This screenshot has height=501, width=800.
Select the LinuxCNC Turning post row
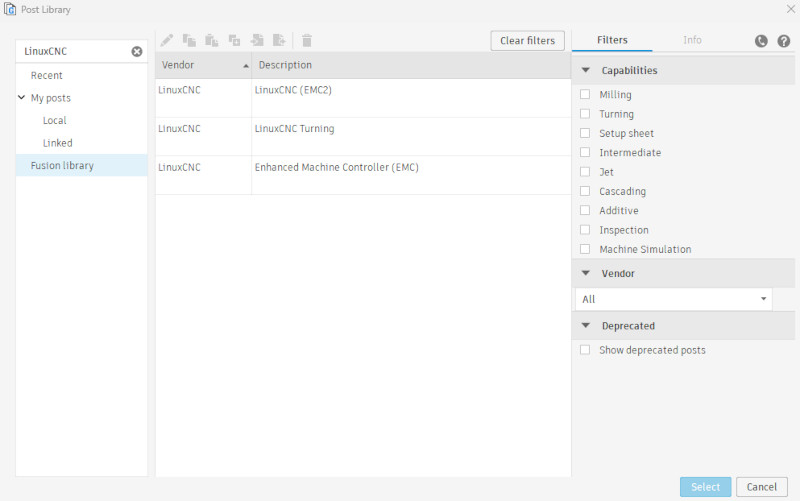pos(363,137)
